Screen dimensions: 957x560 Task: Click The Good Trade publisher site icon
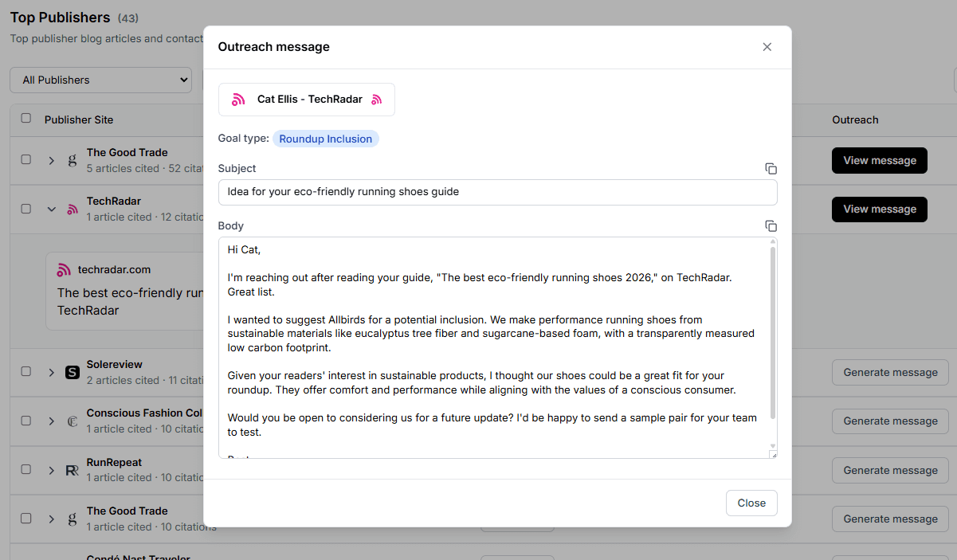pos(72,159)
